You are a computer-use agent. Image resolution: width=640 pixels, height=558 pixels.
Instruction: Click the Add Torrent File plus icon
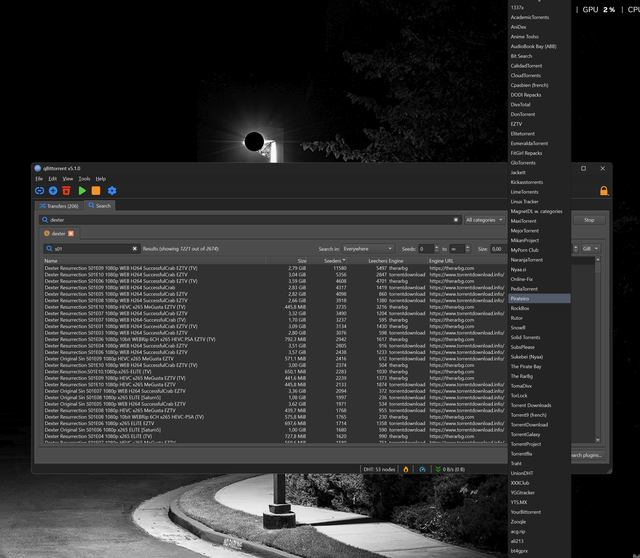(53, 191)
